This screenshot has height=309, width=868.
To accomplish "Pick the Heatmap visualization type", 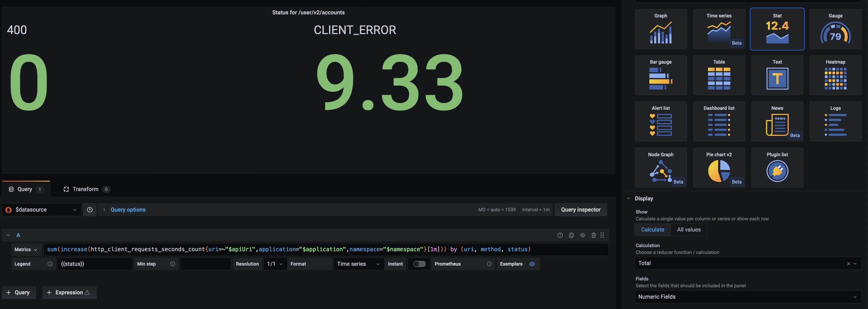I will [x=835, y=75].
